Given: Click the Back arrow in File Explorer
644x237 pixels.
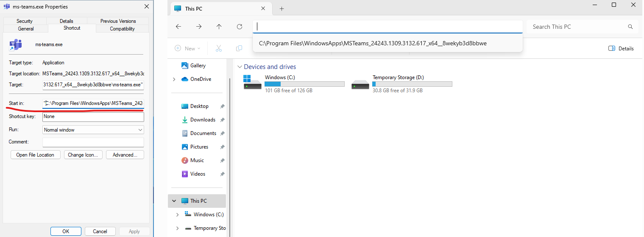Looking at the screenshot, I should coord(178,27).
